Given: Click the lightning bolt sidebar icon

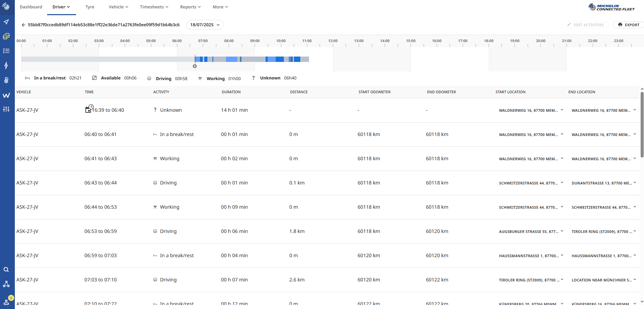Looking at the screenshot, I should [x=6, y=66].
